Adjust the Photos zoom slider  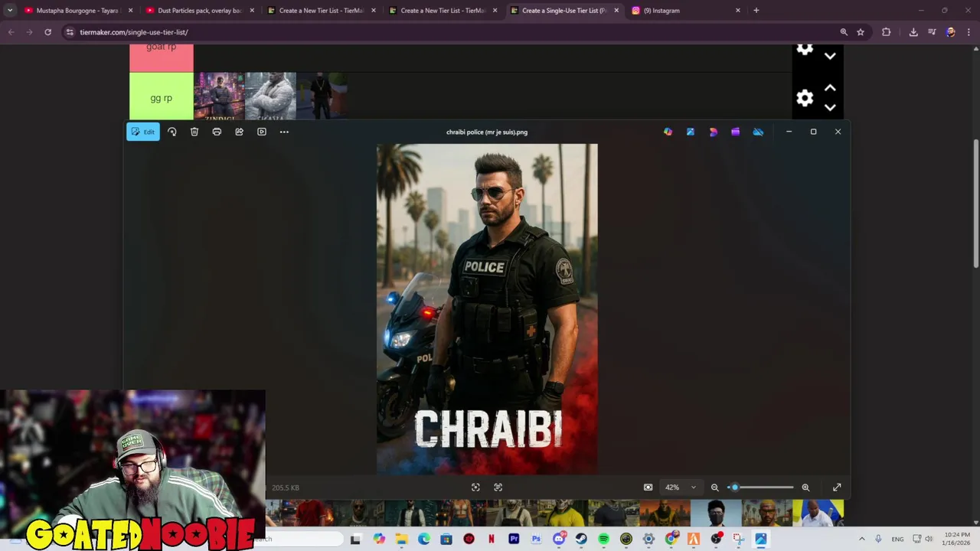click(760, 487)
